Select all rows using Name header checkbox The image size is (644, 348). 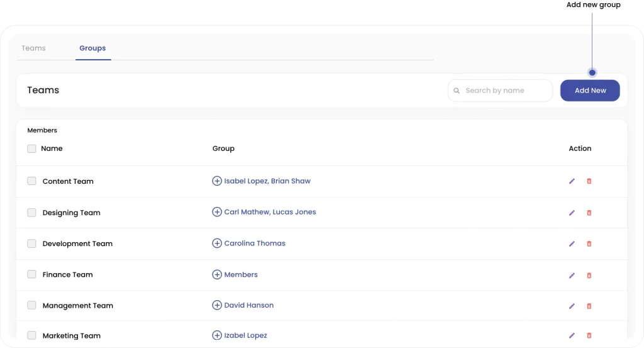tap(31, 149)
